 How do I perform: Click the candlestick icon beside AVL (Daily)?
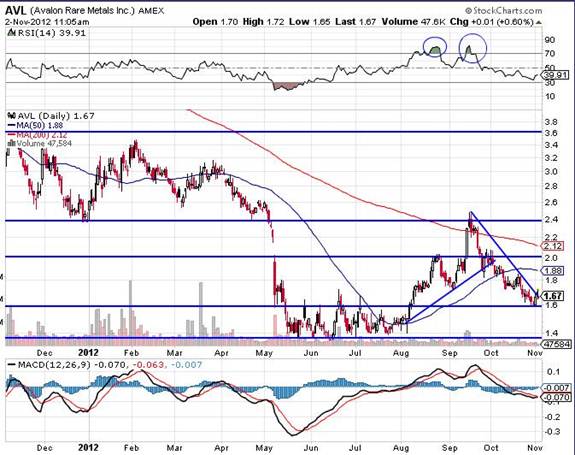pyautogui.click(x=12, y=116)
